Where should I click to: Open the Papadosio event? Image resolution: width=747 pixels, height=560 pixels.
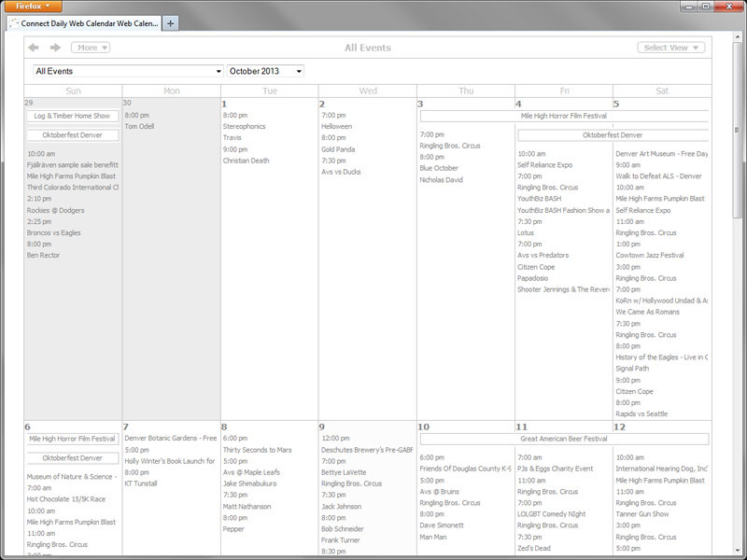tap(532, 278)
